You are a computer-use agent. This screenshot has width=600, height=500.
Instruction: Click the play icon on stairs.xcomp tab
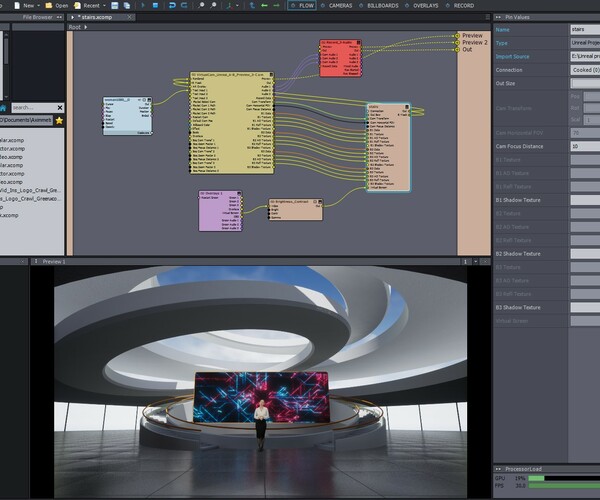(74, 17)
